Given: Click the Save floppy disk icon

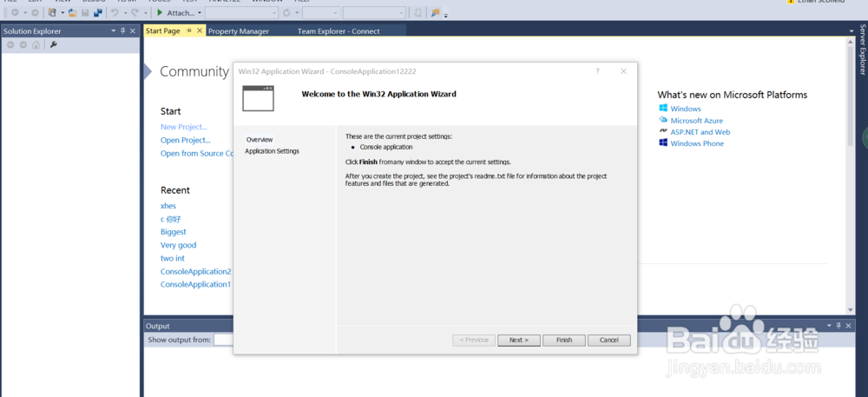Looking at the screenshot, I should 85,13.
